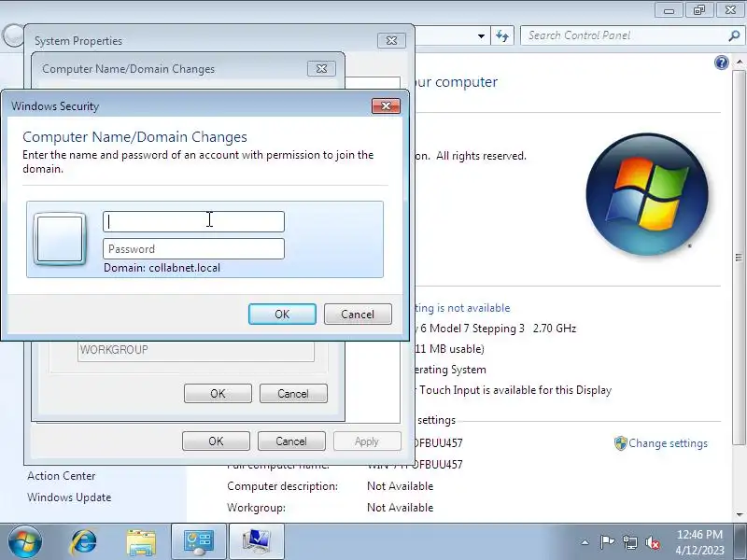The height and width of the screenshot is (560, 747).
Task: Click the muted volume tray icon
Action: (x=653, y=542)
